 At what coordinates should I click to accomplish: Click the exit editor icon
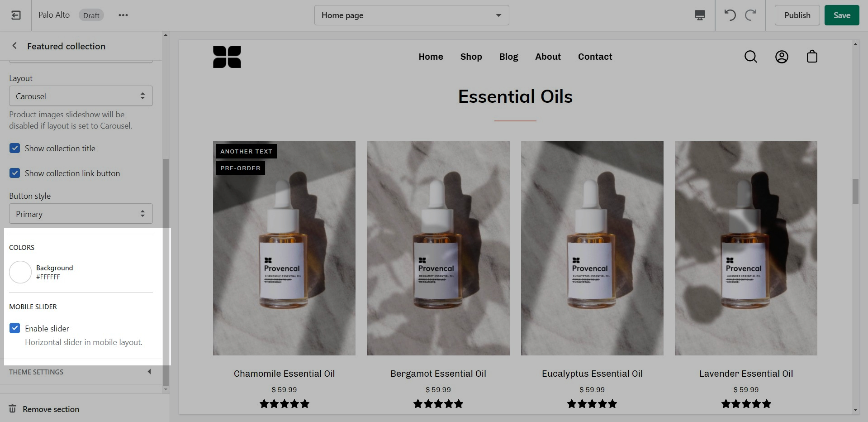coord(16,15)
